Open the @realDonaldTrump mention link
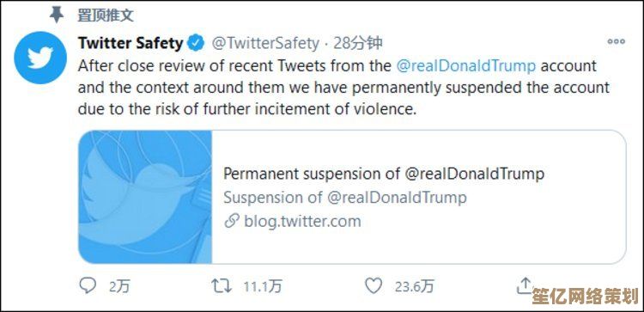 pos(465,66)
